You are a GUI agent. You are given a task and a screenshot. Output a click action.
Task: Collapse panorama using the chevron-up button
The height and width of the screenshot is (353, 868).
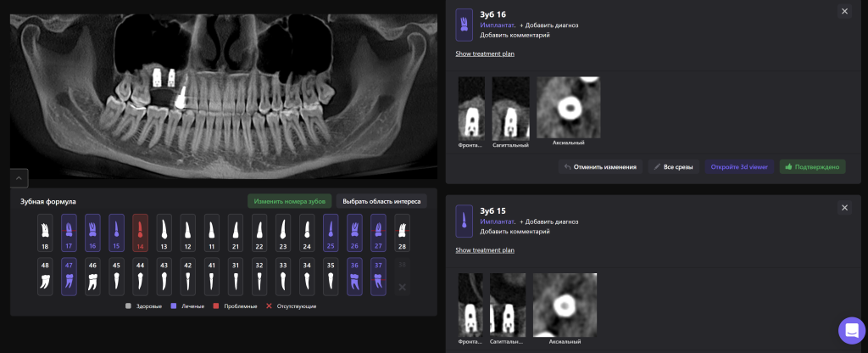[x=19, y=177]
